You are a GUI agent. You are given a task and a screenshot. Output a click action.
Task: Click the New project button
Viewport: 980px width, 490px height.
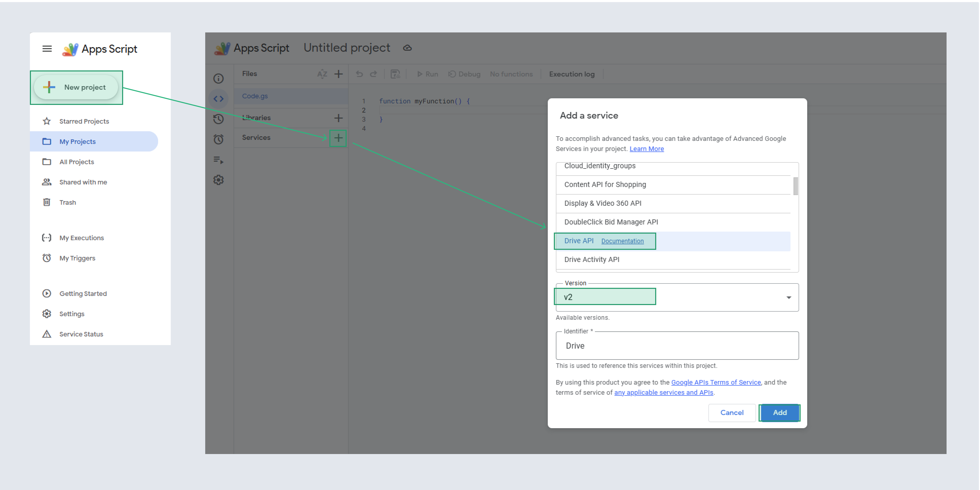coord(76,87)
